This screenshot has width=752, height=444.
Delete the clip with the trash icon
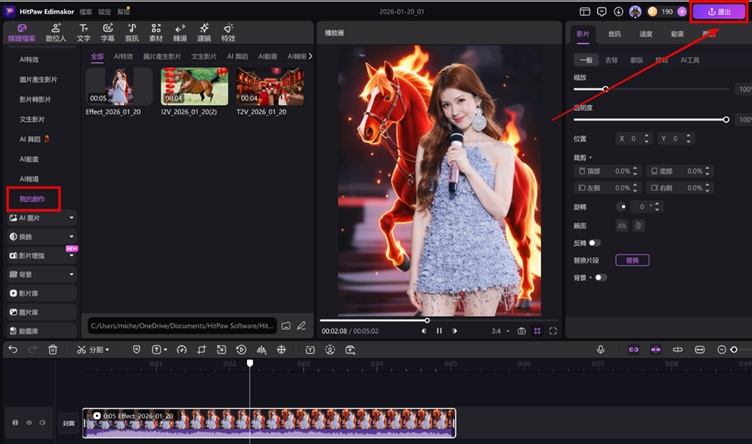pos(53,349)
